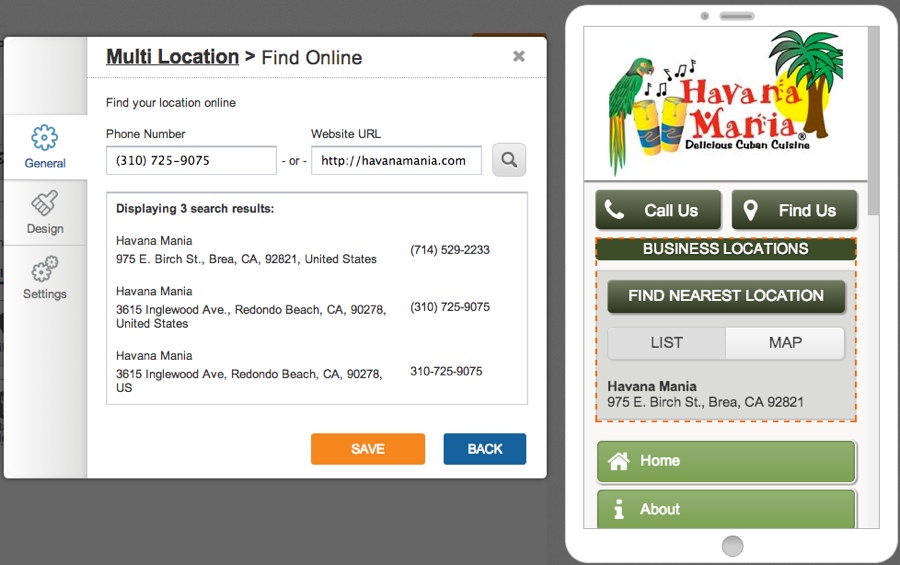Tap the Find Us button in preview
The width and height of the screenshot is (900, 565).
[x=794, y=210]
